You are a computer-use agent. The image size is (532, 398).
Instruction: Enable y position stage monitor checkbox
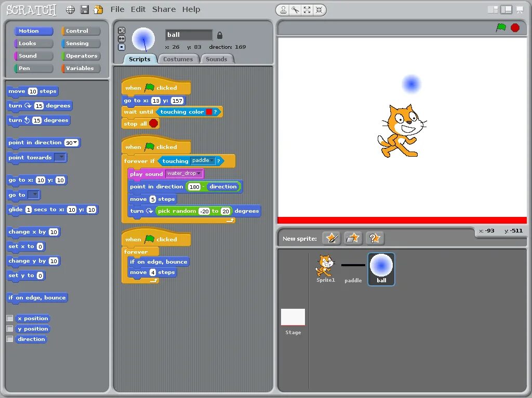tap(10, 328)
